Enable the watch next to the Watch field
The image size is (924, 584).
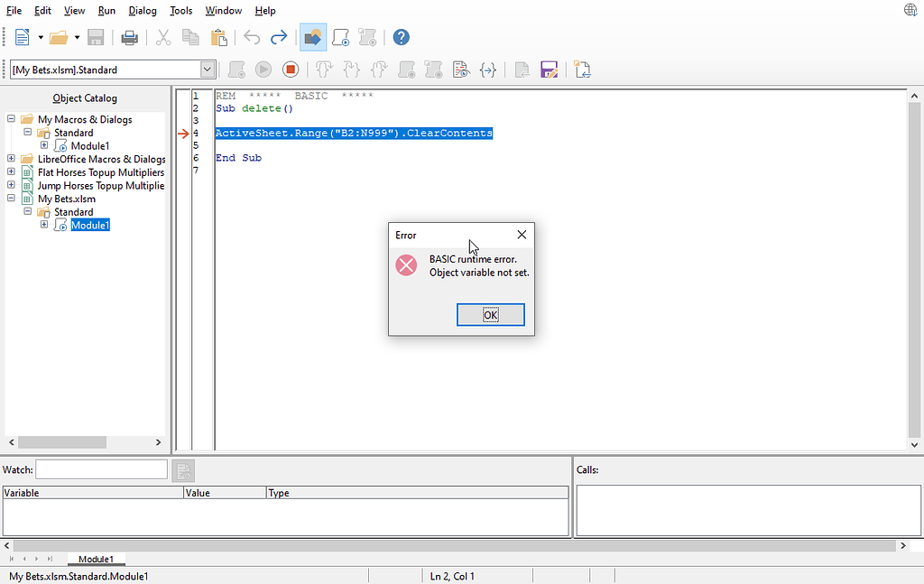pos(181,469)
